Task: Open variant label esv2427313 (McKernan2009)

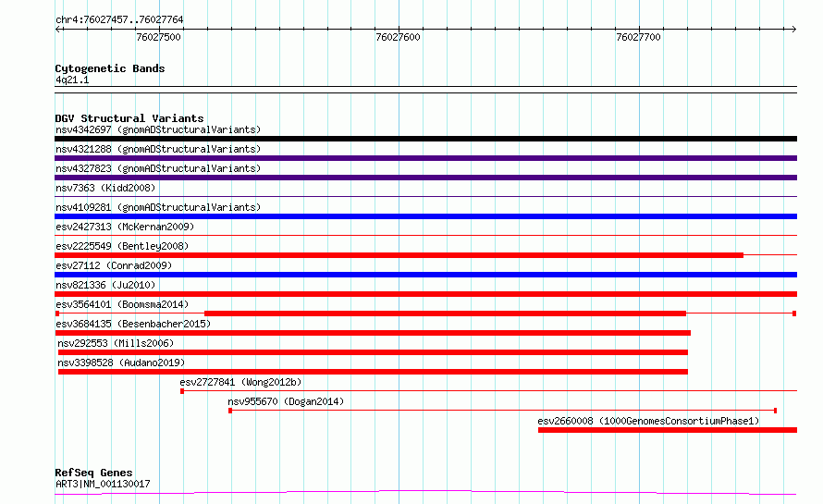Action: [x=125, y=227]
